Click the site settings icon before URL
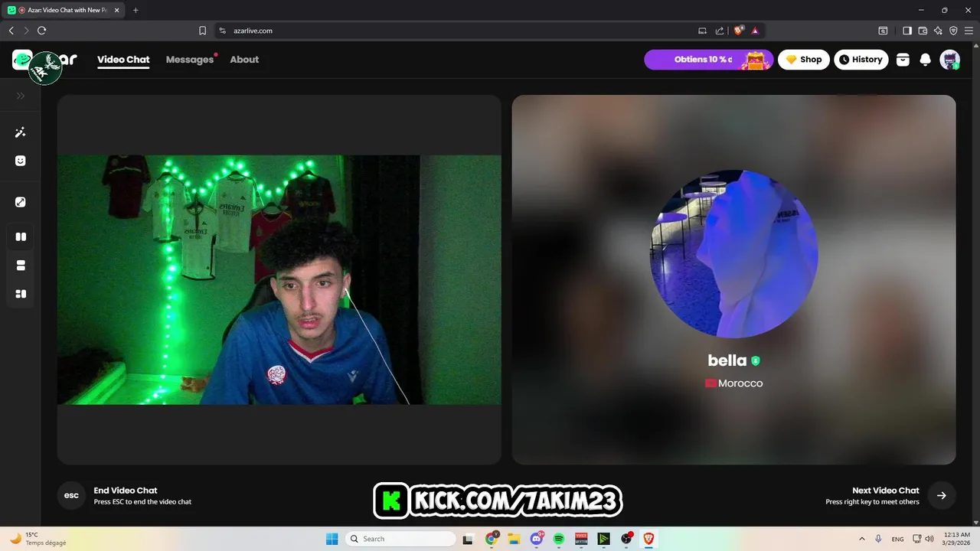Viewport: 980px width, 551px height. (223, 31)
